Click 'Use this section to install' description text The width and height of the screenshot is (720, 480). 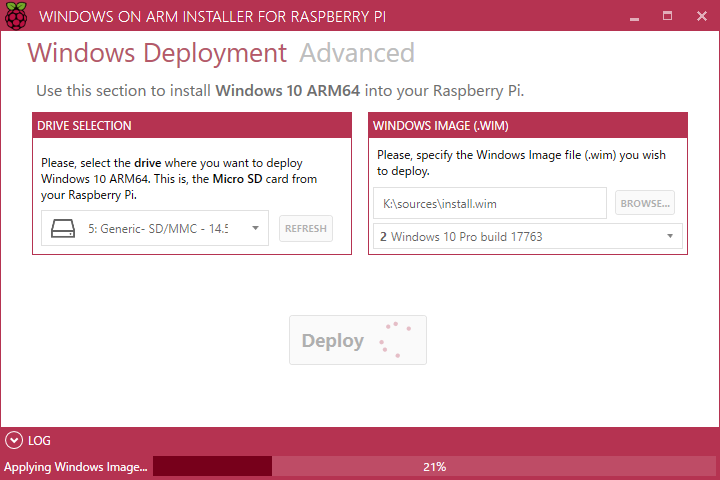point(280,90)
